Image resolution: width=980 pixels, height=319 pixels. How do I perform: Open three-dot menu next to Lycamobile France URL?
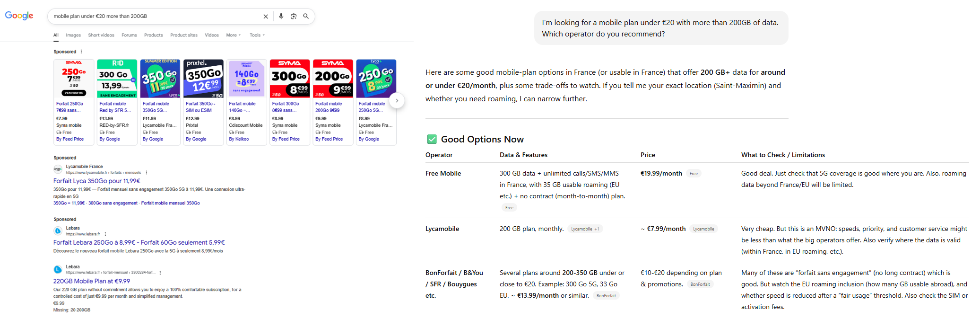click(x=147, y=173)
